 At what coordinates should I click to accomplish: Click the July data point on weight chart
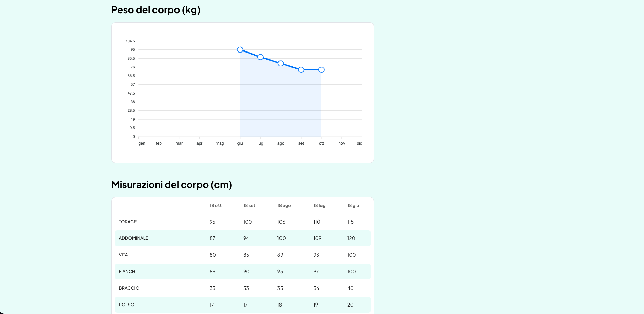pyautogui.click(x=260, y=57)
